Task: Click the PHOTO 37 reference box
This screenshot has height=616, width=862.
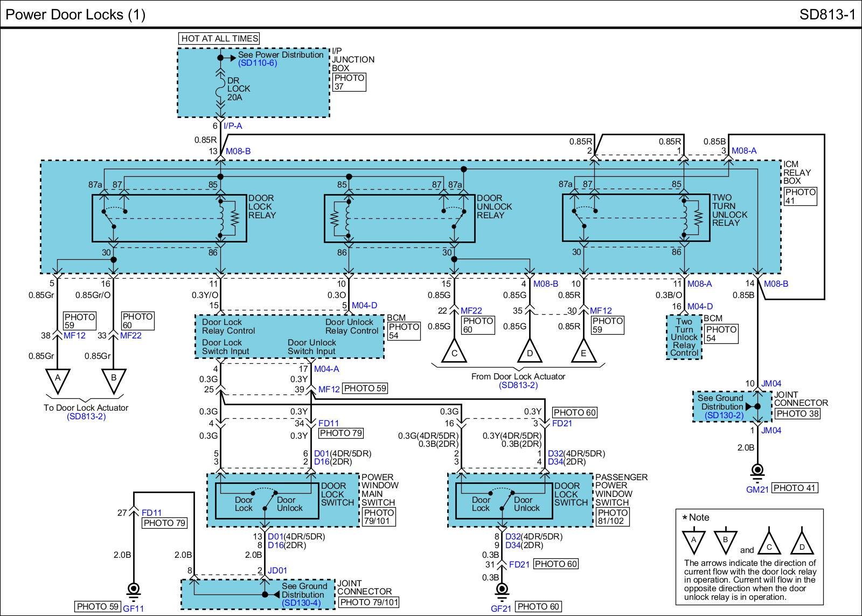Action: [349, 82]
